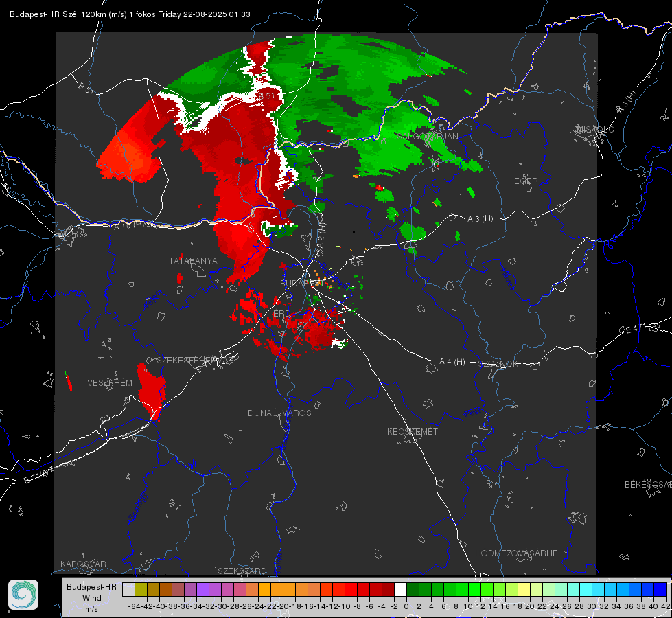Click the A 4 (H) road label

click(452, 362)
